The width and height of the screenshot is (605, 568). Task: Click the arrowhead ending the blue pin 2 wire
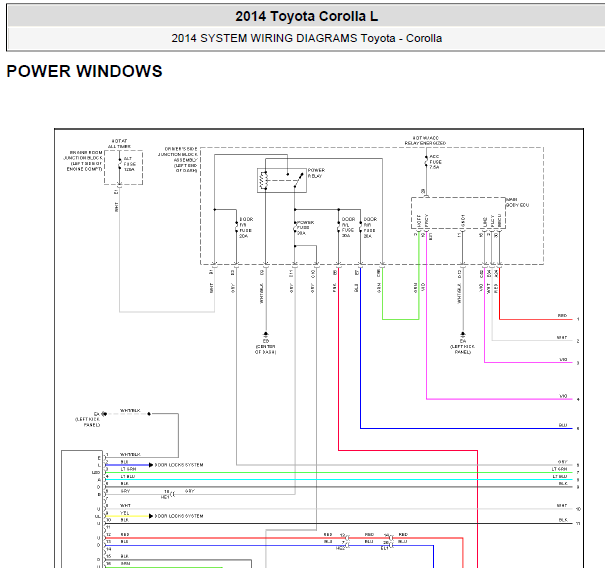(151, 465)
